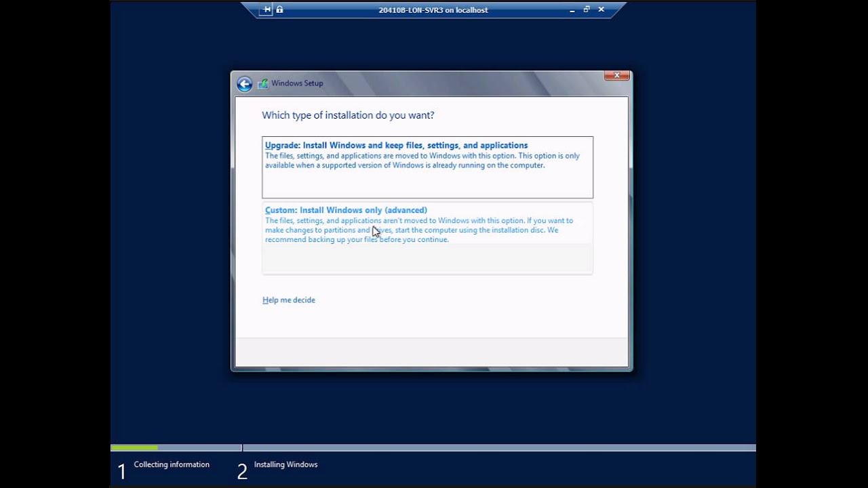Click the lock icon in the VM connection bar
Viewport: 868px width, 488px height.
pyautogui.click(x=279, y=9)
